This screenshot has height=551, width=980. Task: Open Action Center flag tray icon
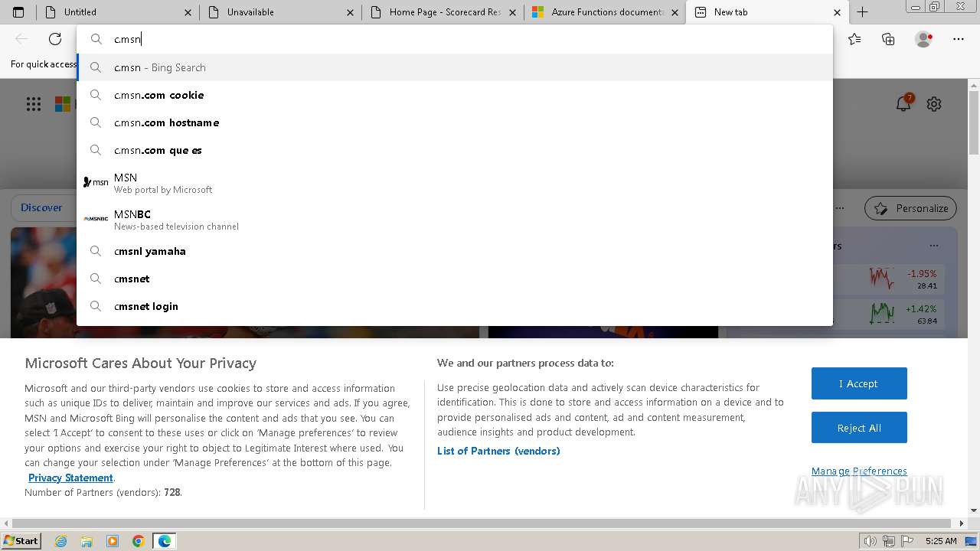(x=906, y=541)
